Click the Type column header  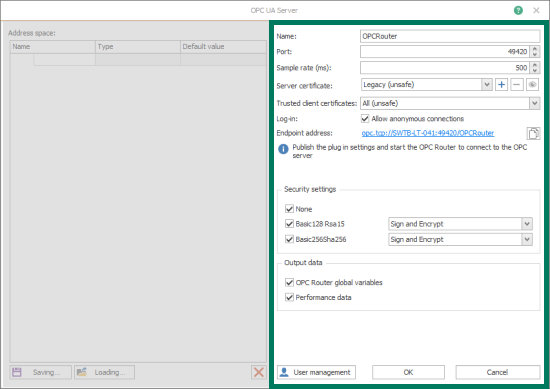click(x=138, y=47)
